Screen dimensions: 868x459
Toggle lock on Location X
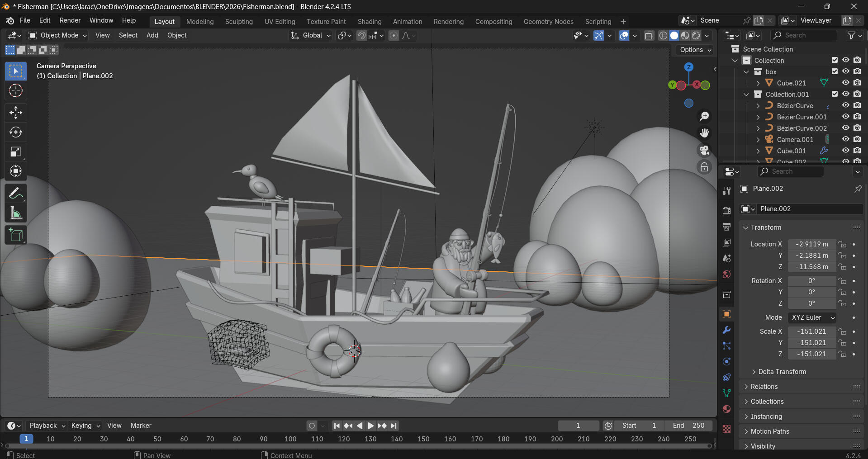(842, 244)
